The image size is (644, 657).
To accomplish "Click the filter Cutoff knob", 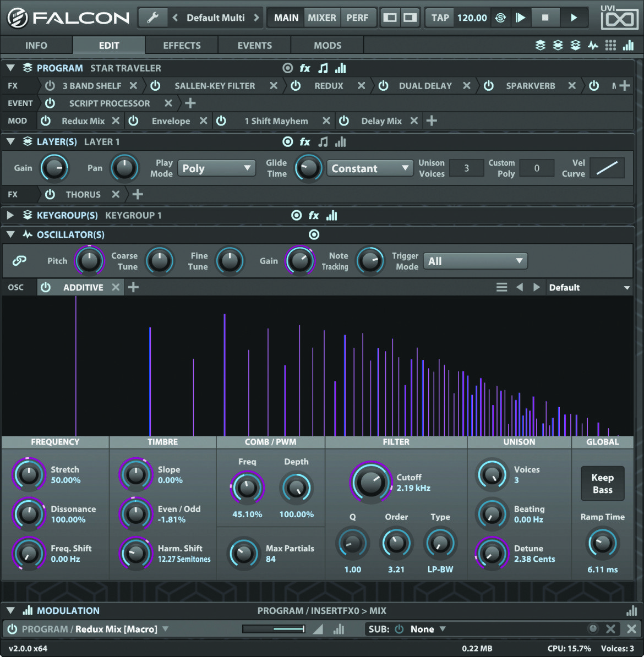I will pyautogui.click(x=370, y=482).
